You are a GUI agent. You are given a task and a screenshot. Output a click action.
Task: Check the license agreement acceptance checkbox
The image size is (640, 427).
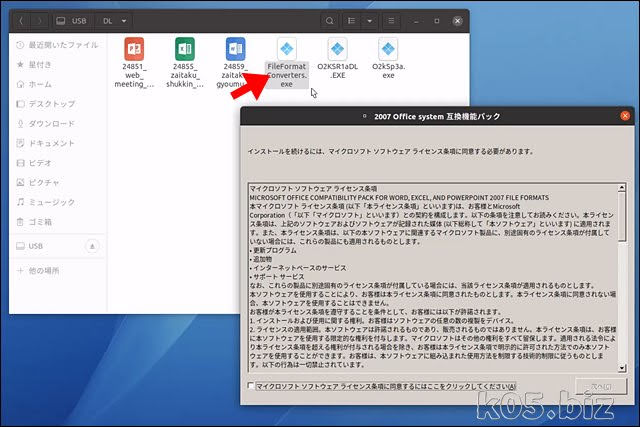(251, 385)
